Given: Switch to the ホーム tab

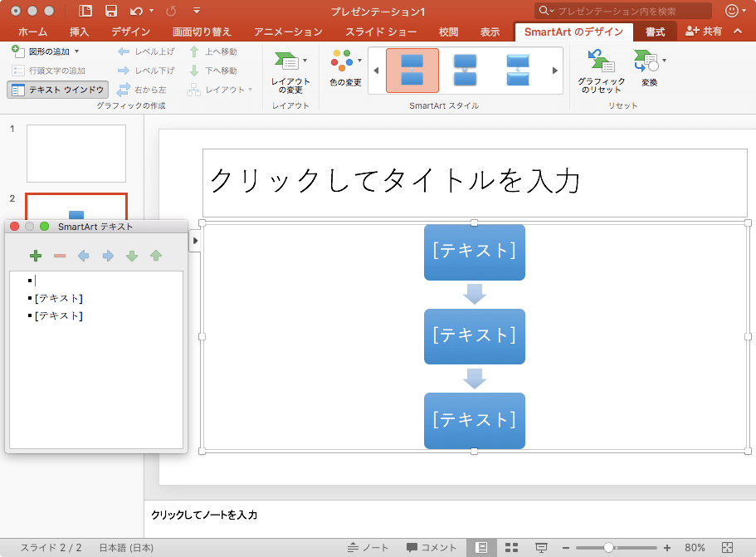Looking at the screenshot, I should (x=33, y=32).
